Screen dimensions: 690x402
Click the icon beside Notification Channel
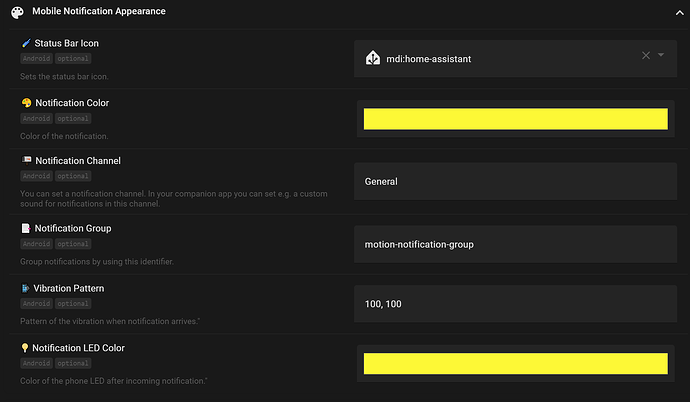tap(26, 160)
